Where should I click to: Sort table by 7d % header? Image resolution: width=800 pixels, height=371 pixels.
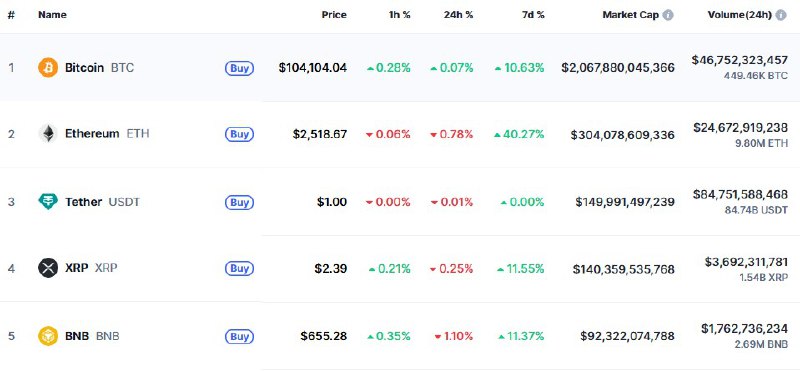tap(533, 15)
